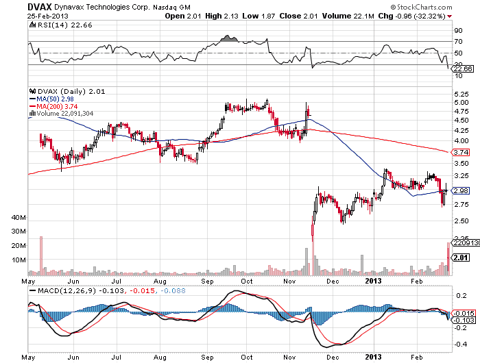Image resolution: width=480 pixels, height=363 pixels.
Task: Click the 'MA(50) 2.98' legend entry
Action: [55, 99]
